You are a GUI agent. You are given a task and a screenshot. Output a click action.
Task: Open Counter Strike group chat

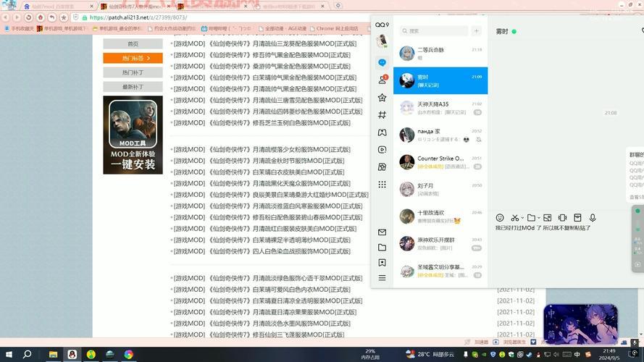pos(440,161)
